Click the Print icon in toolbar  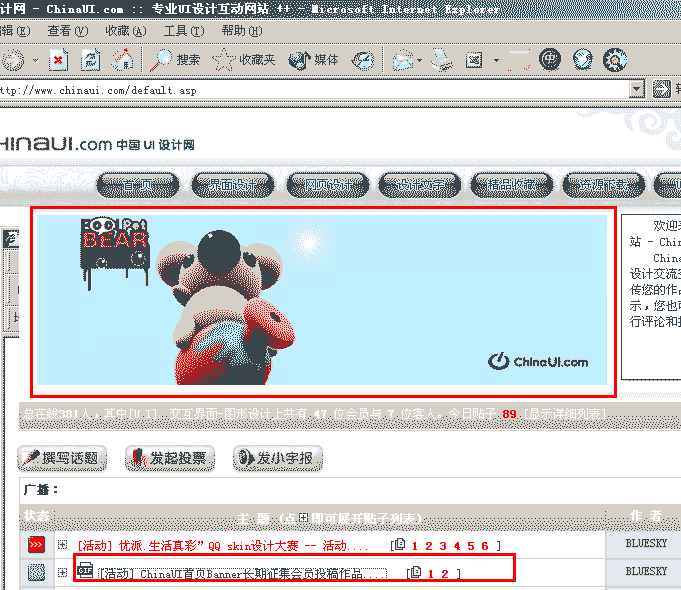[x=441, y=60]
